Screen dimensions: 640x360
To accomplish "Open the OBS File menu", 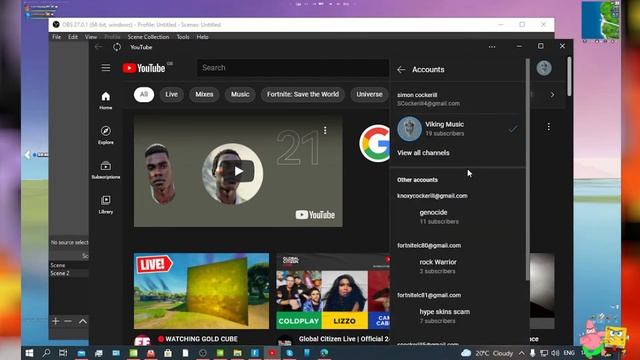I will click(x=56, y=37).
